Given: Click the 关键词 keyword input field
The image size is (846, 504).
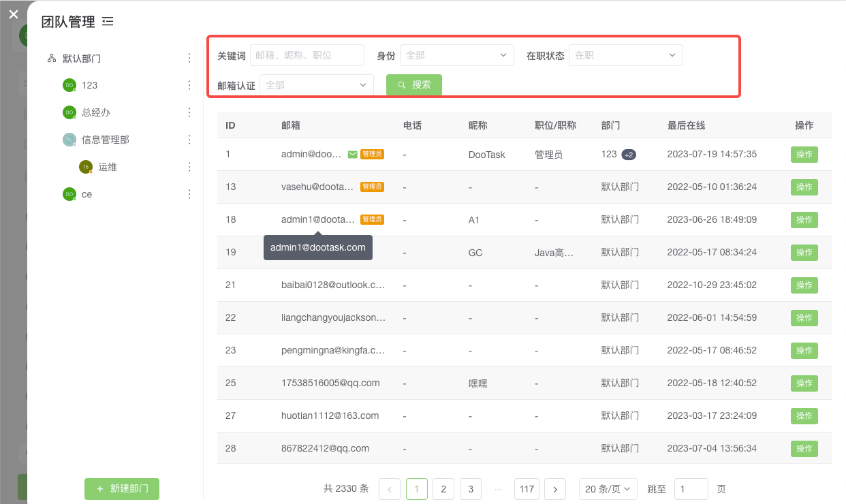Looking at the screenshot, I should pos(307,55).
